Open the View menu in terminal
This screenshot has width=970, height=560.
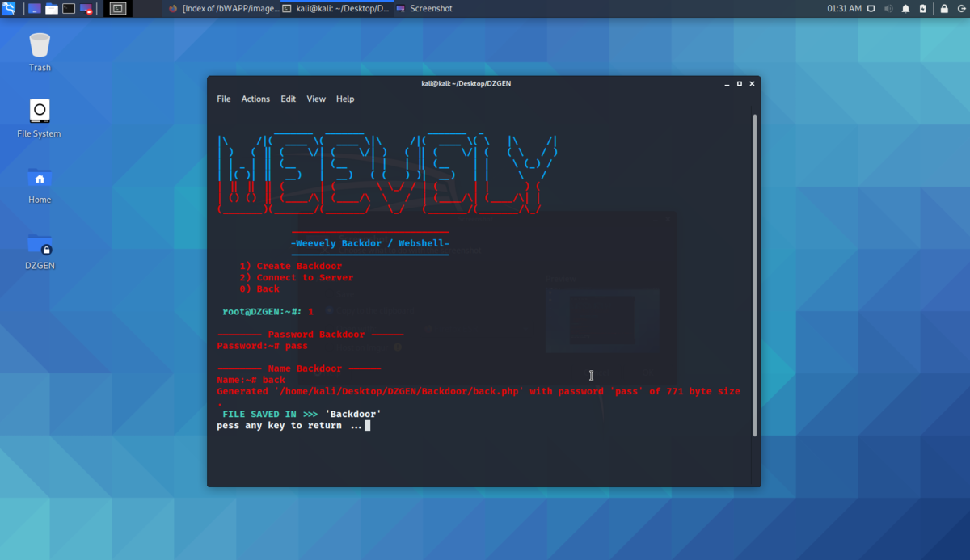(x=316, y=99)
